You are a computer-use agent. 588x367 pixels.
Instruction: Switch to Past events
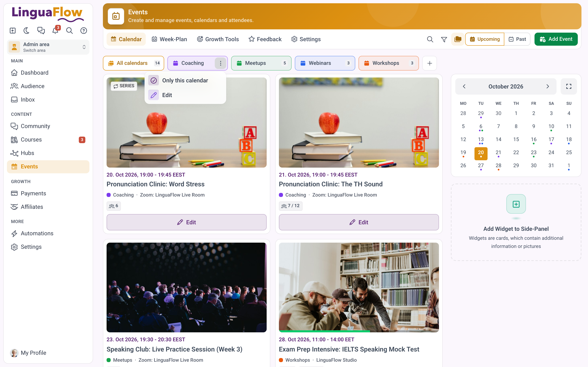pyautogui.click(x=517, y=39)
